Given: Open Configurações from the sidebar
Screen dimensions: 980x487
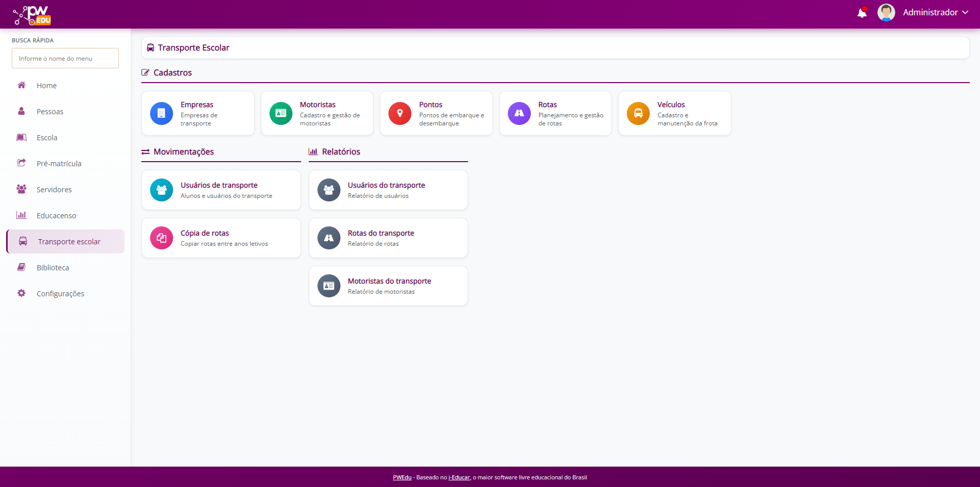Looking at the screenshot, I should click(60, 294).
